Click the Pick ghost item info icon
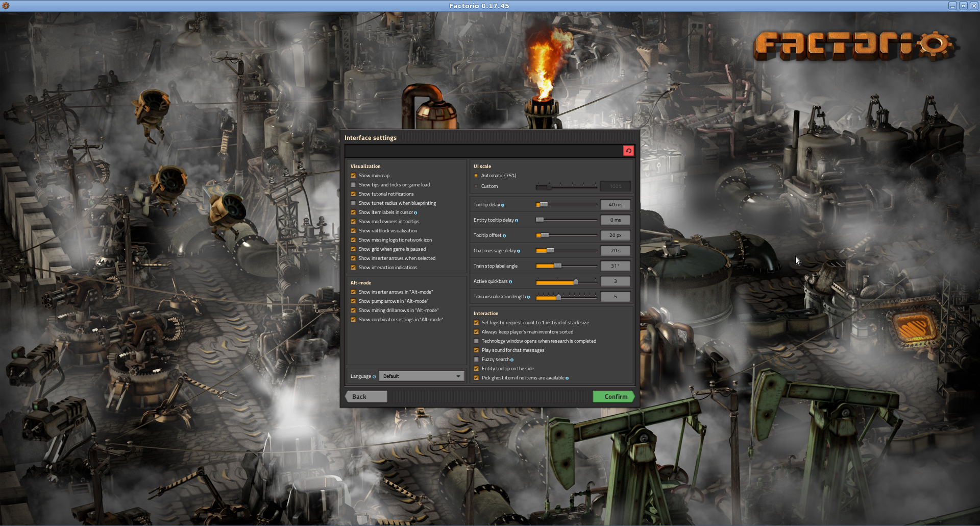Viewport: 980px width, 526px height. pyautogui.click(x=567, y=378)
